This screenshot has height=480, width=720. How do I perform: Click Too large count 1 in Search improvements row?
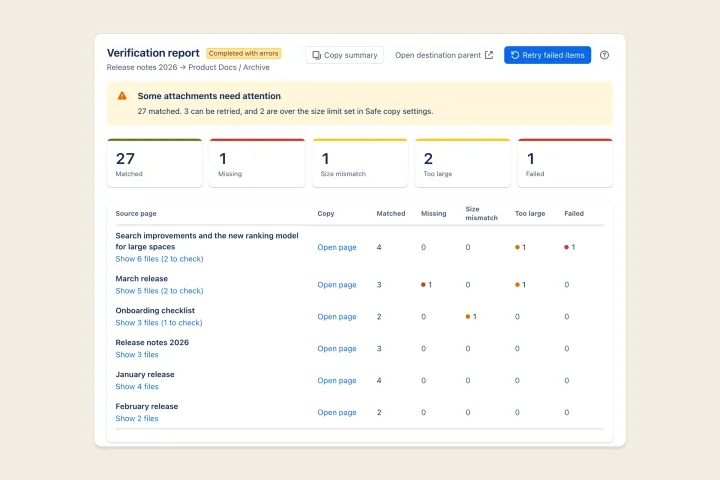click(520, 247)
